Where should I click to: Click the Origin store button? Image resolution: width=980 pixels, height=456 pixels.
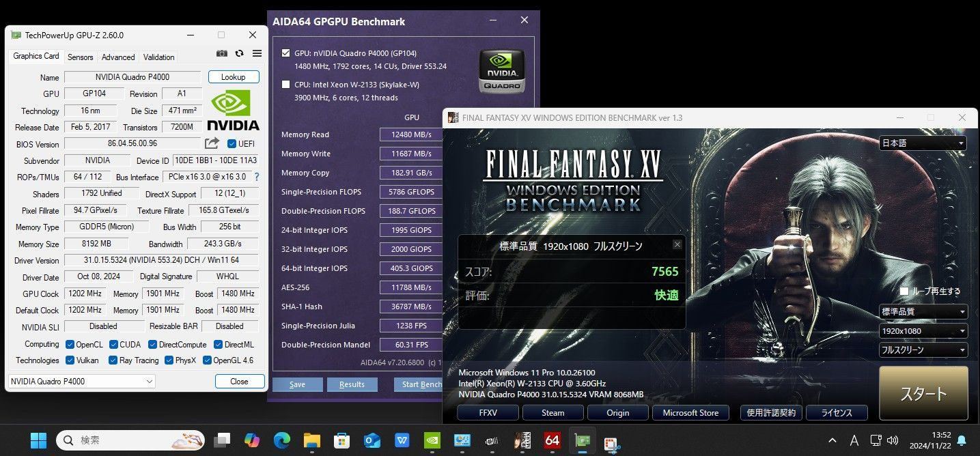click(x=618, y=412)
